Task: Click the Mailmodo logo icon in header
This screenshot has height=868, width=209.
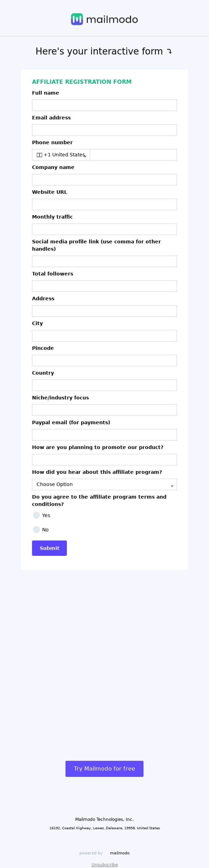Action: tap(77, 20)
